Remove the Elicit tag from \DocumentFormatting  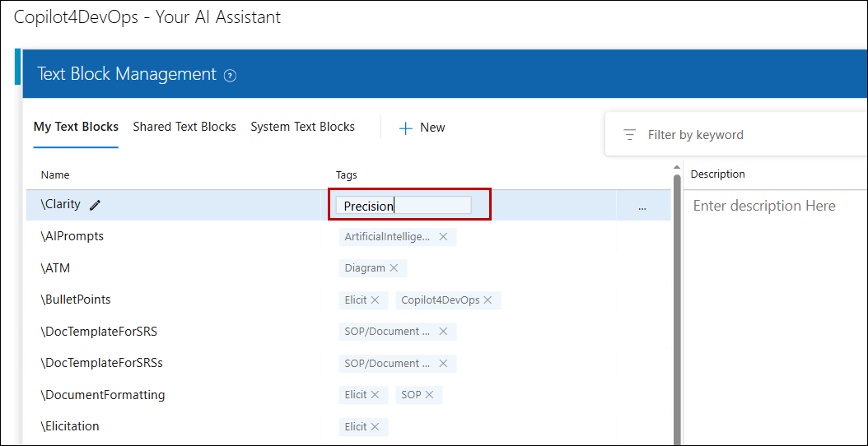(x=375, y=394)
